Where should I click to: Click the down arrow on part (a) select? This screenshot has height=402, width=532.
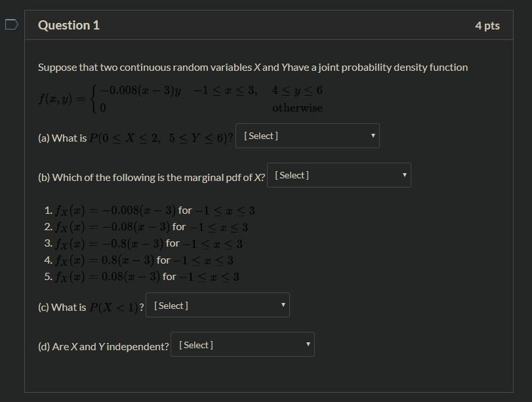372,136
